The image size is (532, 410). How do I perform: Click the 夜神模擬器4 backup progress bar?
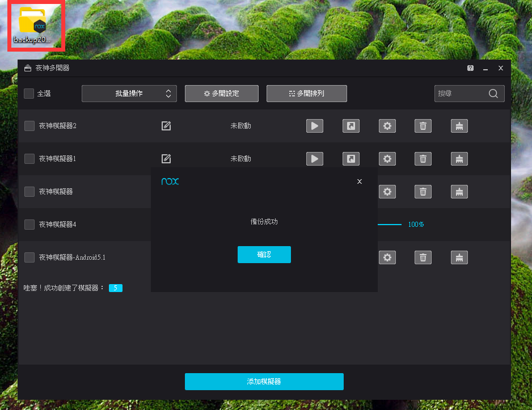390,225
